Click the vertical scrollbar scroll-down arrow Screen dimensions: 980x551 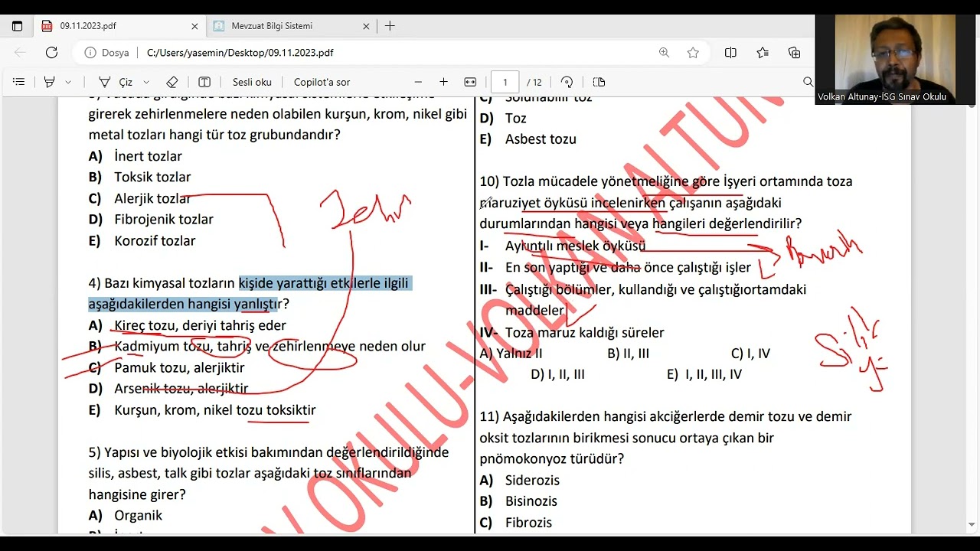click(972, 525)
